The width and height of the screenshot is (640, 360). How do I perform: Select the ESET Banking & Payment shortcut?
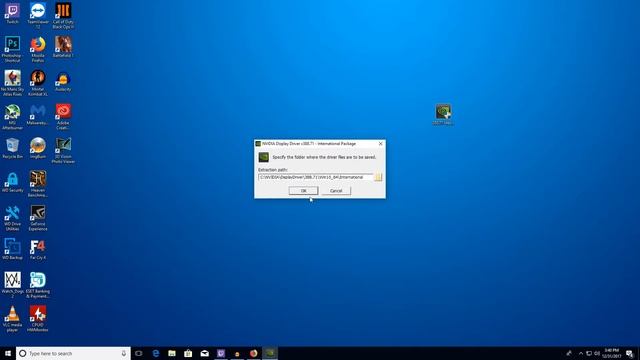pos(38,285)
